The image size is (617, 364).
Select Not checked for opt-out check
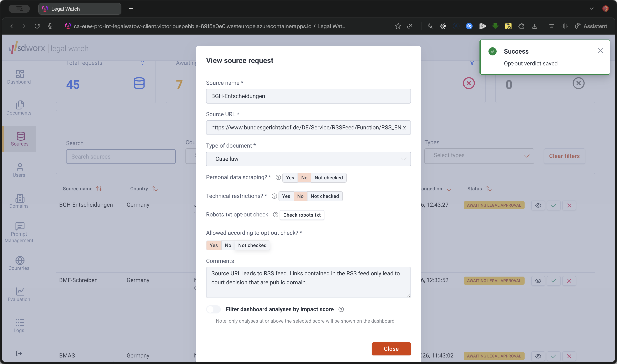tap(252, 245)
